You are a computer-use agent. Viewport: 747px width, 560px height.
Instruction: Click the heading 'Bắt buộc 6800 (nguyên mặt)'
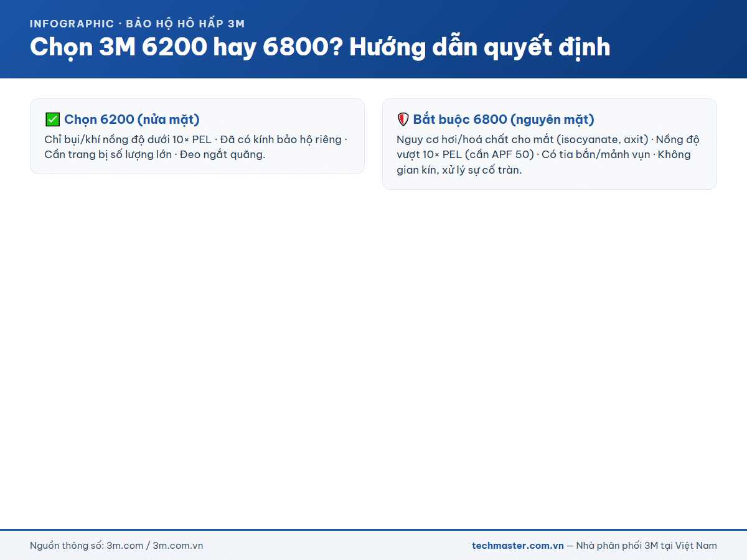[504, 119]
